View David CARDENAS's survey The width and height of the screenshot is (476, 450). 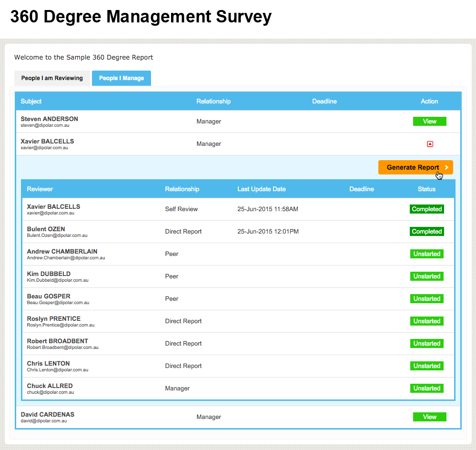[429, 417]
